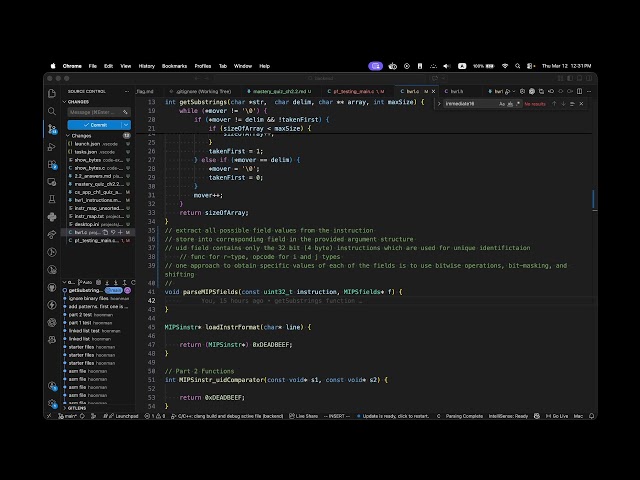
Task: Go to next match arrow in find widget
Action: tap(563, 104)
